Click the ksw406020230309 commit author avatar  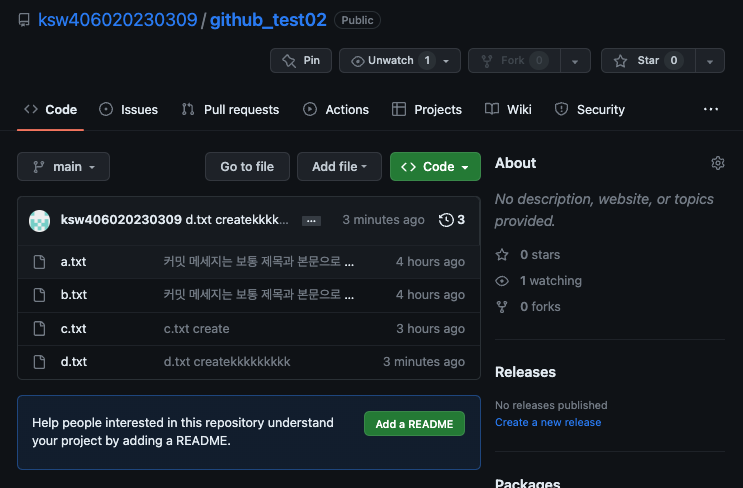(x=39, y=220)
